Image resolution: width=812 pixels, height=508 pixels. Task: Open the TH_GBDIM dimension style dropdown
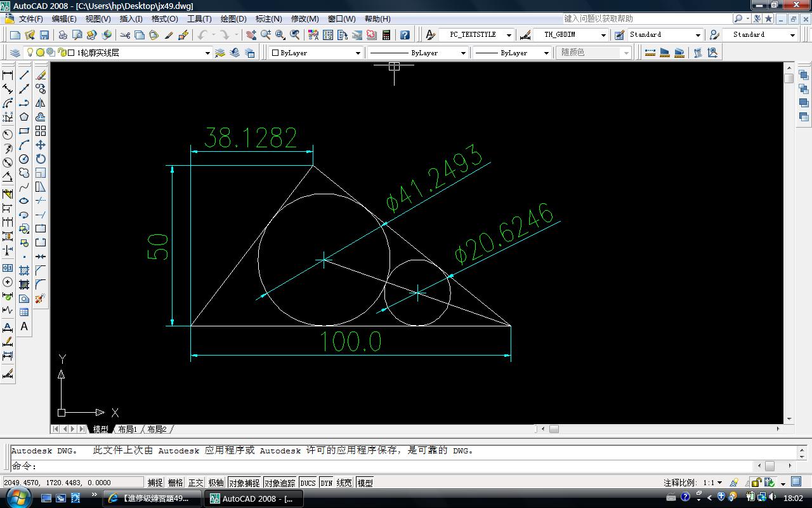click(x=603, y=35)
